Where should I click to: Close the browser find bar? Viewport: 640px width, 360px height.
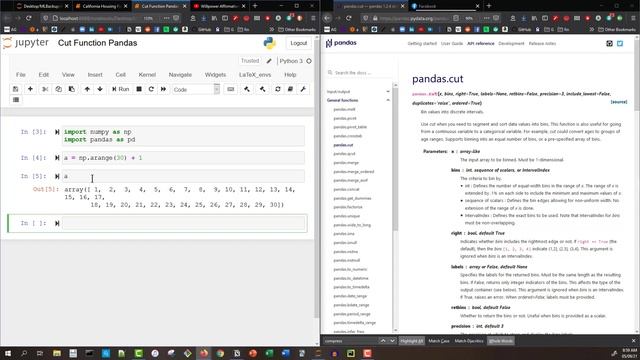click(633, 341)
